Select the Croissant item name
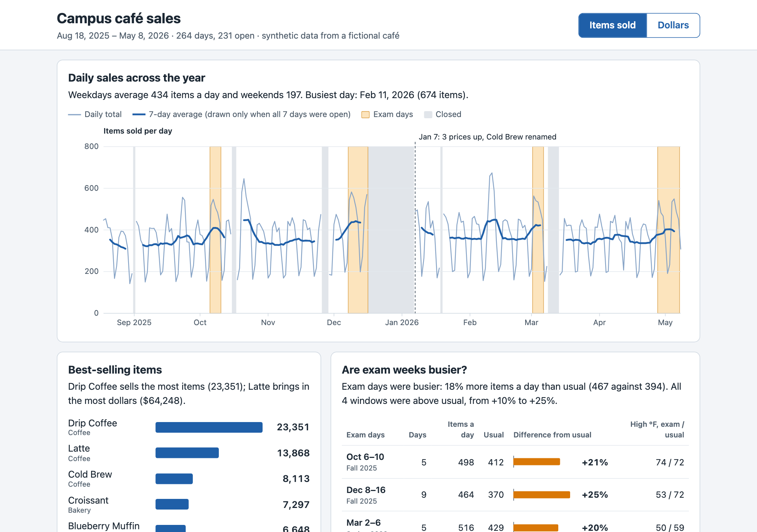 [88, 500]
